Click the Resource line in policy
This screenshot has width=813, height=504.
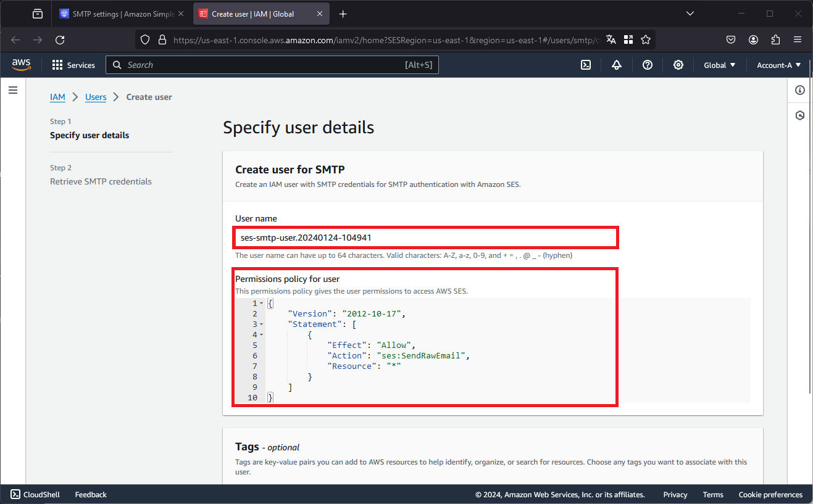point(364,366)
